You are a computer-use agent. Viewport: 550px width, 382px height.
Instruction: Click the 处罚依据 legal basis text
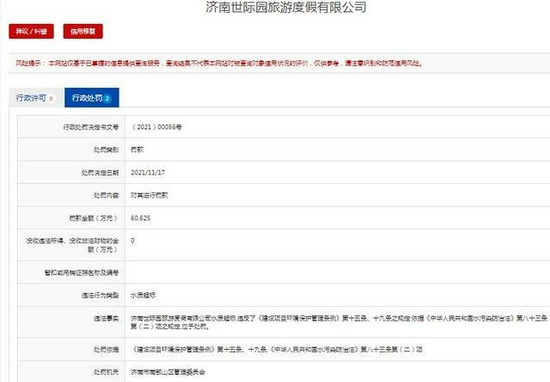click(x=276, y=349)
